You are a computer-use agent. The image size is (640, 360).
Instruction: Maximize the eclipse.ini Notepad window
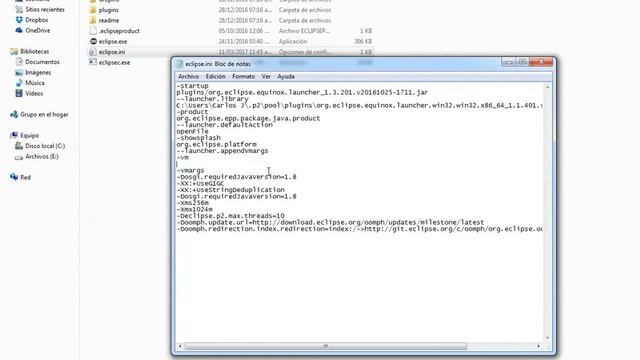(522, 62)
